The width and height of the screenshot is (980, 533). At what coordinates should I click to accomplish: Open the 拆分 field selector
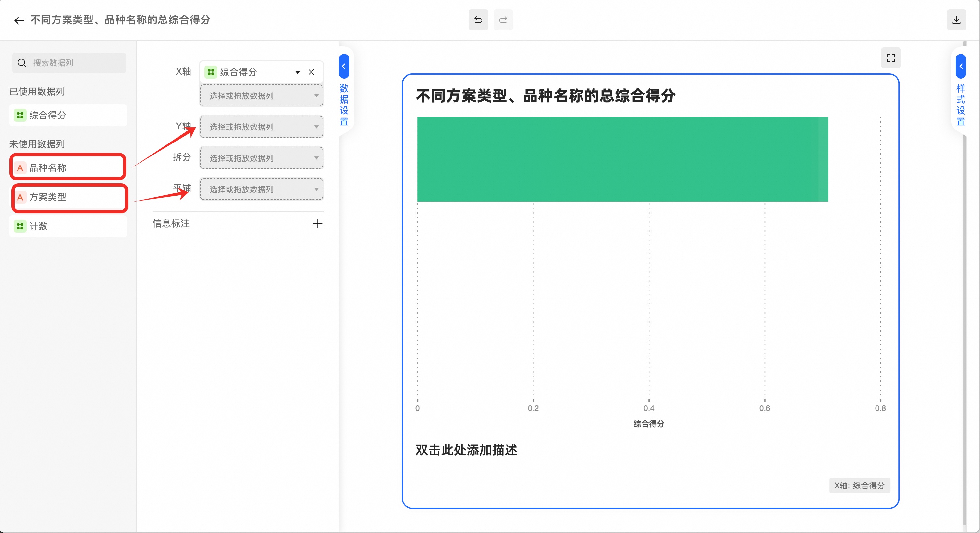(x=261, y=158)
